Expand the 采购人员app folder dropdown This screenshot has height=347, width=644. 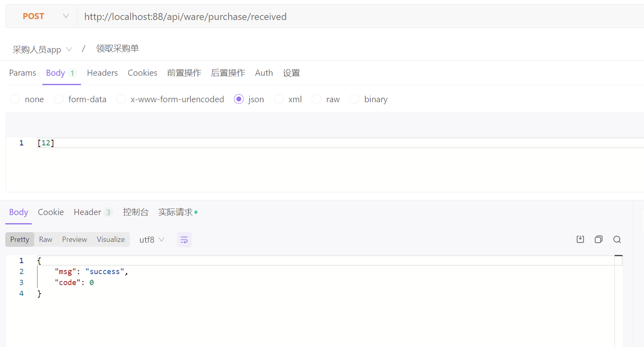pos(42,49)
